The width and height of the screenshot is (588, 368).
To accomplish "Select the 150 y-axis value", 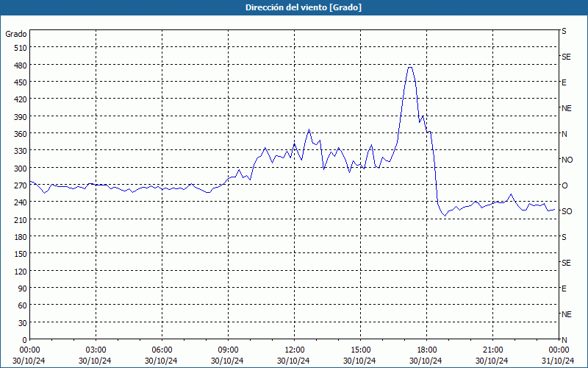I will point(21,254).
